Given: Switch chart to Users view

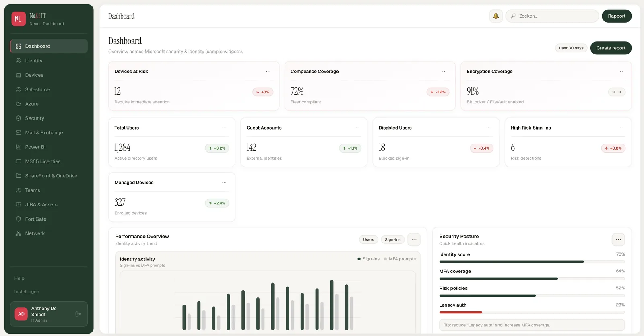Looking at the screenshot, I should [369, 240].
